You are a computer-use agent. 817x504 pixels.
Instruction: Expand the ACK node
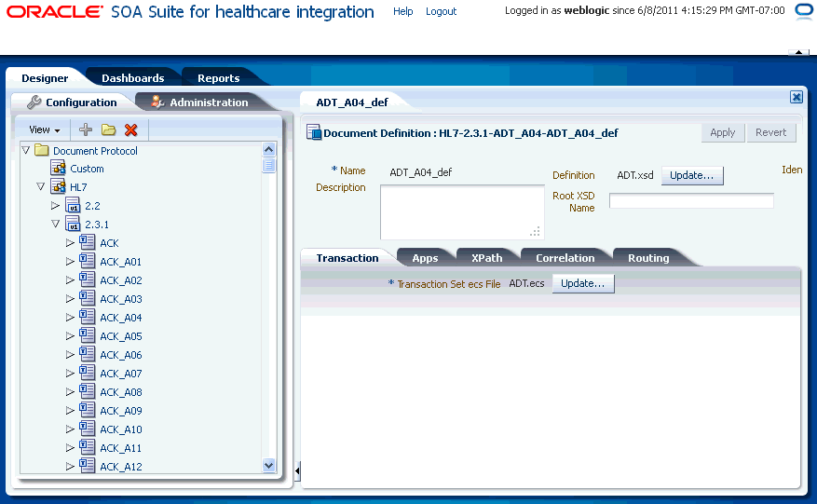point(70,243)
